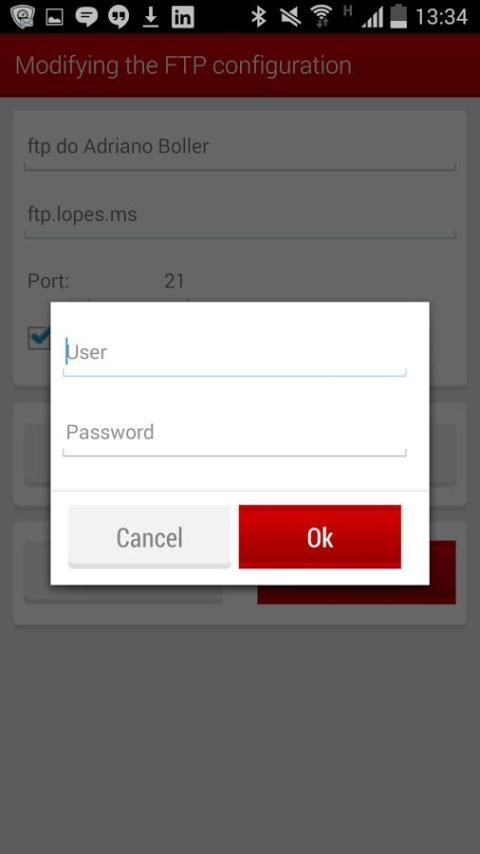The height and width of the screenshot is (854, 480).
Task: Toggle the partially hidden checkbox behind dialog
Action: (x=39, y=338)
